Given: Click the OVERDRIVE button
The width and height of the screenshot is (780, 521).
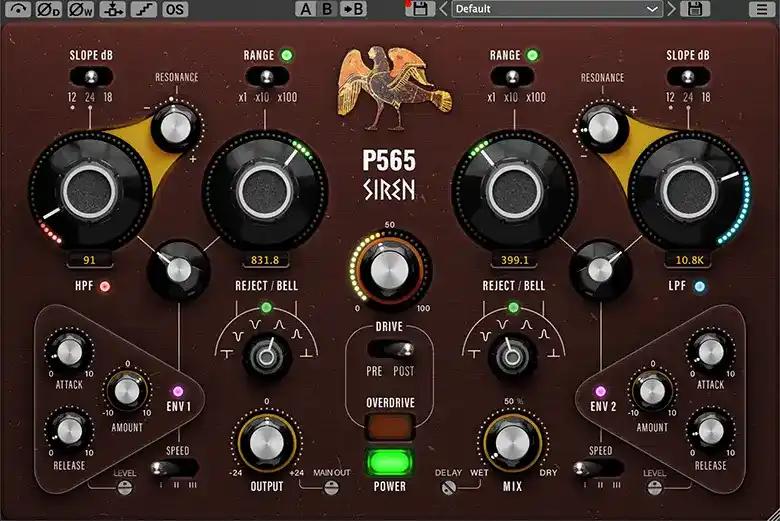Looking at the screenshot, I should click(x=390, y=426).
